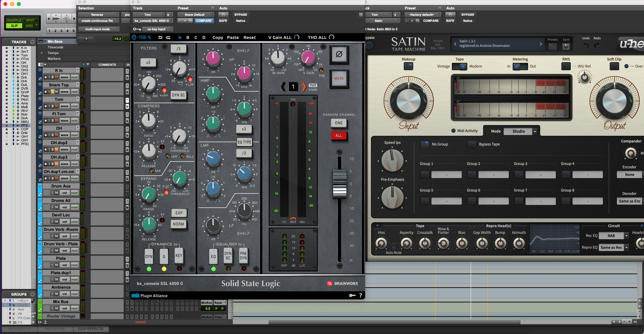The image size is (644, 334).
Task: Click the phase invert Ø button
Action: tap(339, 54)
